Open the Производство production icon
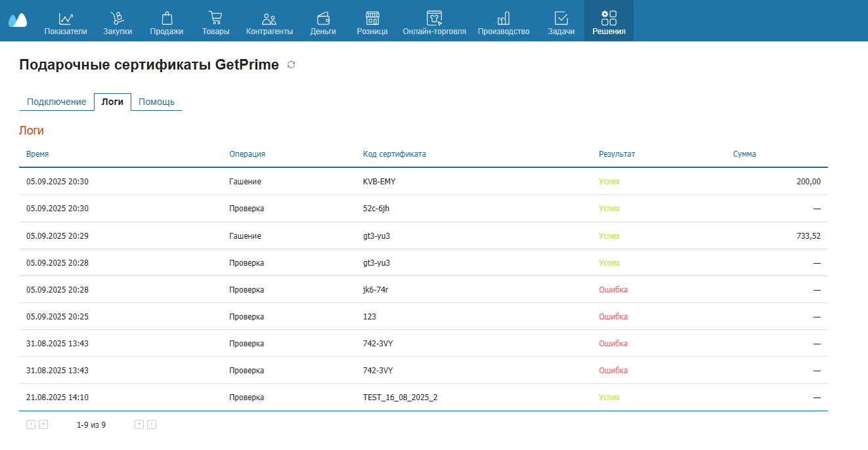The width and height of the screenshot is (868, 450). [504, 18]
